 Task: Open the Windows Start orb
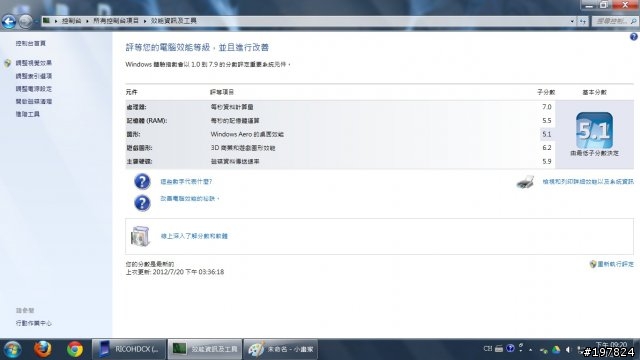(x=12, y=349)
